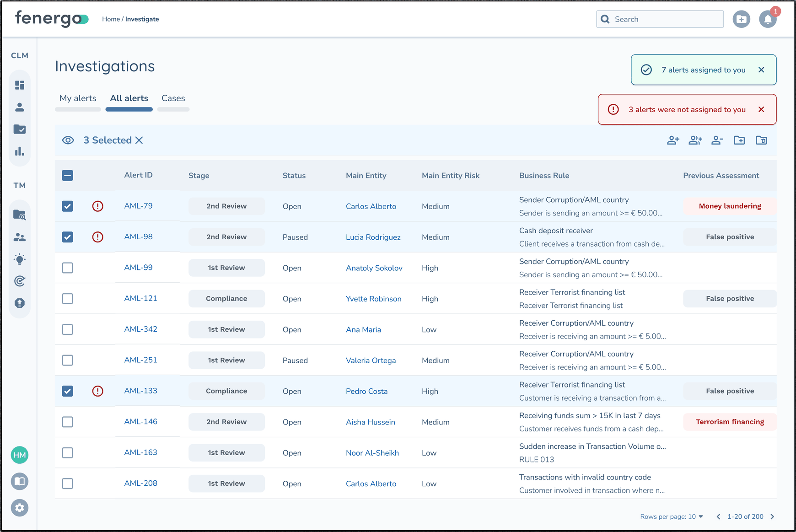The image size is (796, 532).
Task: Check the AML-121 row checkbox
Action: [68, 299]
